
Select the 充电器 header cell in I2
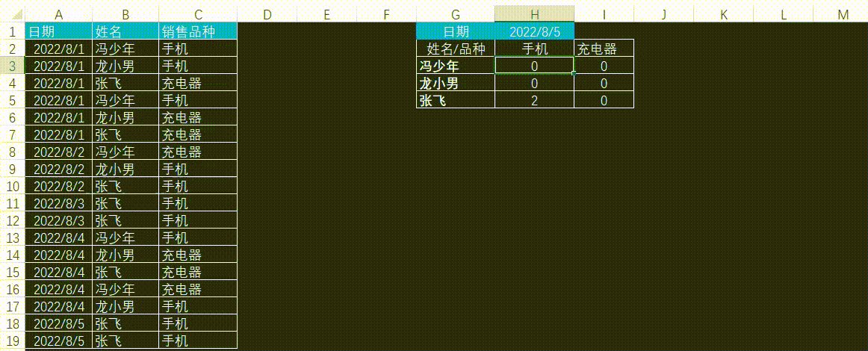point(604,49)
